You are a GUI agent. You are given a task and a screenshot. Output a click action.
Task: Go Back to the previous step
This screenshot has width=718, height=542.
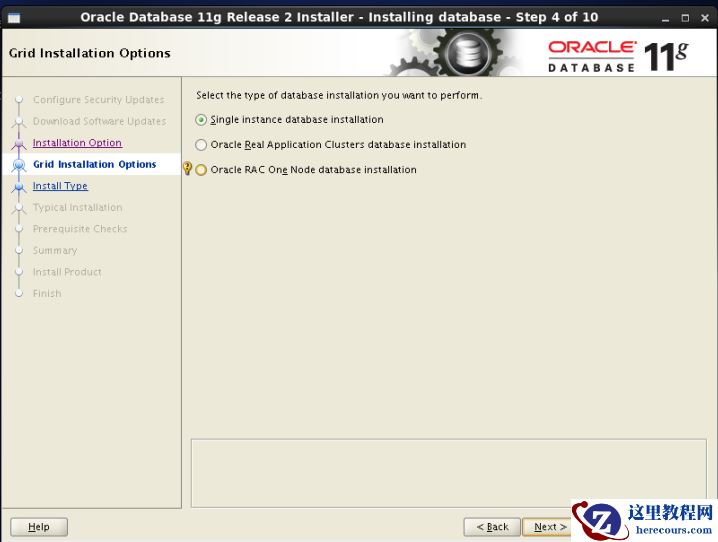(492, 527)
